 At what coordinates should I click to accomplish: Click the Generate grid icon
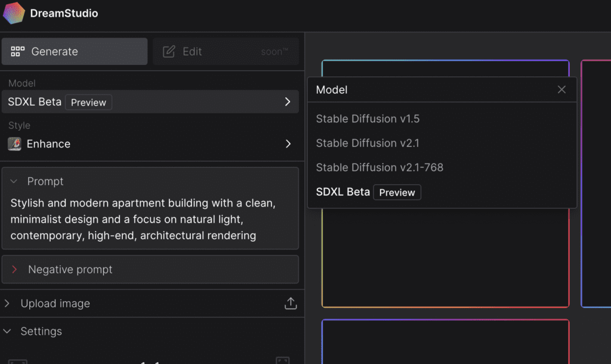[17, 51]
